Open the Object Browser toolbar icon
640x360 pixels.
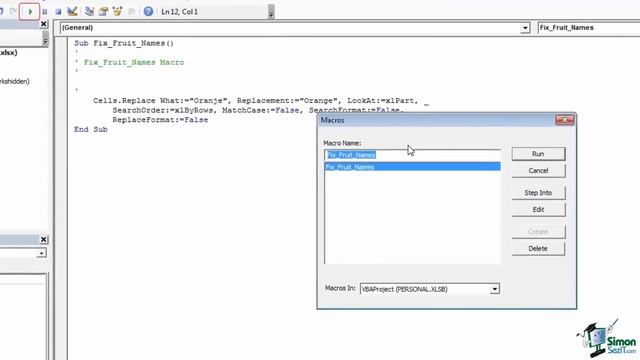(x=118, y=11)
